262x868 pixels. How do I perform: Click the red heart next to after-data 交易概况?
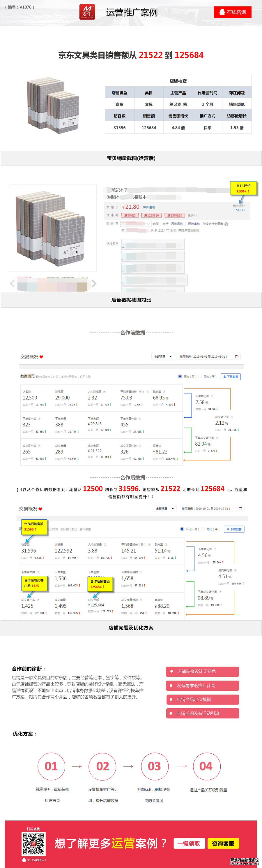pyautogui.click(x=40, y=509)
